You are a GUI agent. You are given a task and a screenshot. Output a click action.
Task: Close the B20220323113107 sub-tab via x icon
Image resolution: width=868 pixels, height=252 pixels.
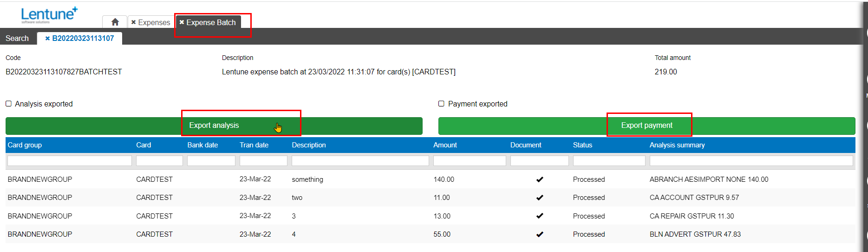point(47,39)
